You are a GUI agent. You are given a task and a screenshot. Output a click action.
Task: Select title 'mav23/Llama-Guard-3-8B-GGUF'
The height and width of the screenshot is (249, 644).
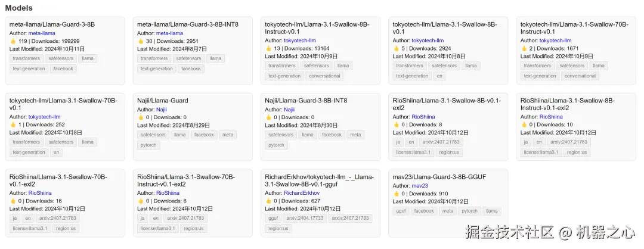click(439, 177)
